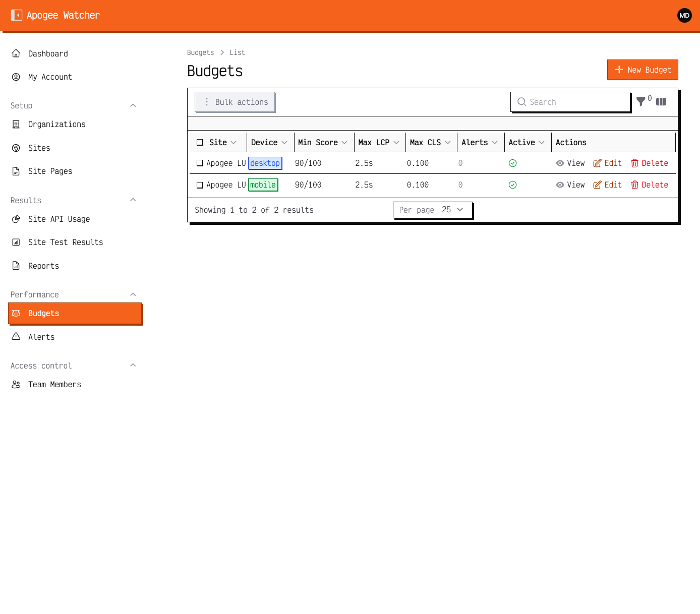Viewport: 700px width, 614px height.
Task: Click the Dashboard home icon
Action: pos(16,53)
